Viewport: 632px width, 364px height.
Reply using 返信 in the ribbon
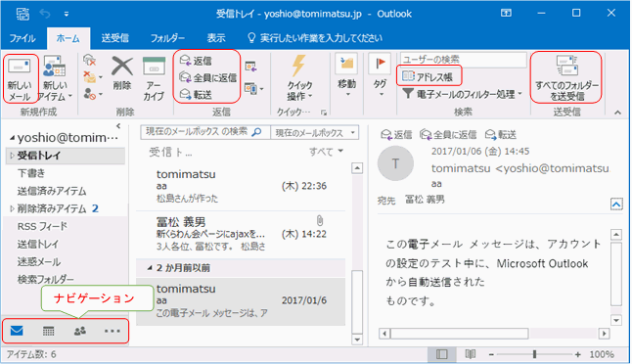click(x=196, y=61)
